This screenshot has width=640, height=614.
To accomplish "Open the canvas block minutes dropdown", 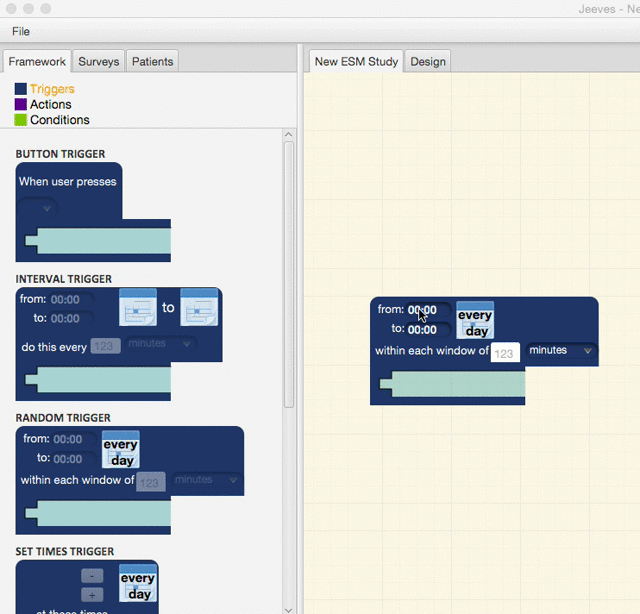I will [561, 350].
